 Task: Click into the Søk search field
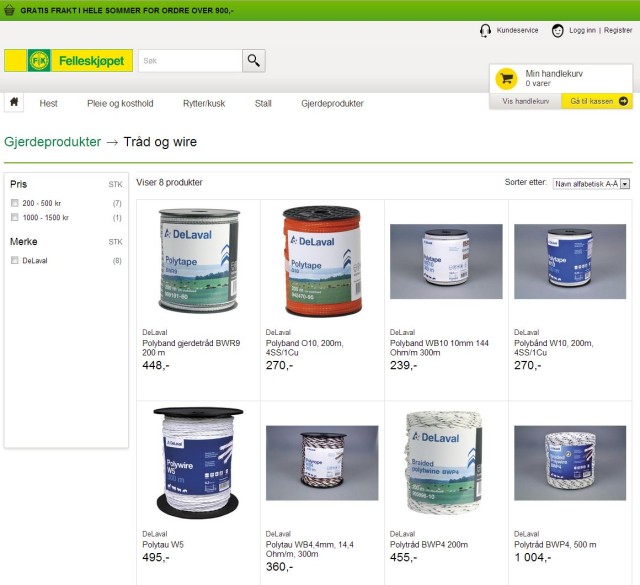pyautogui.click(x=190, y=61)
